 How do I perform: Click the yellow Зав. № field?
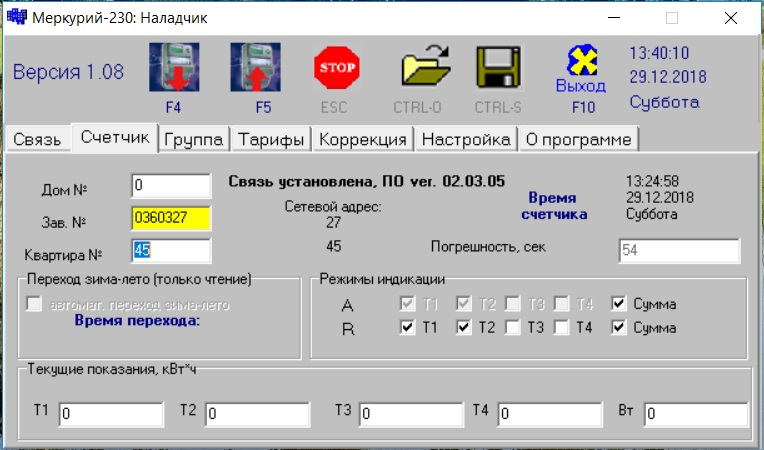coord(171,218)
